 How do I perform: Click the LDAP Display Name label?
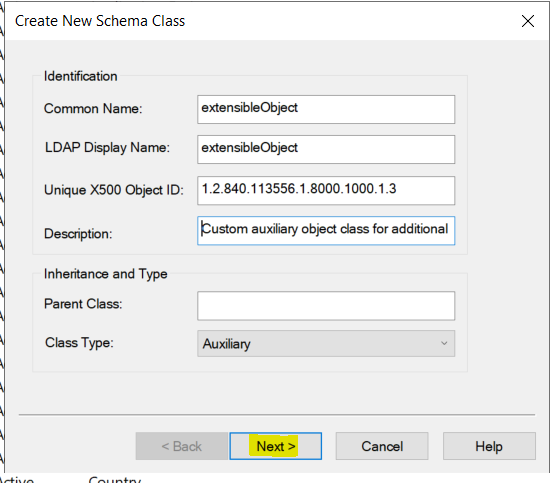point(107,148)
